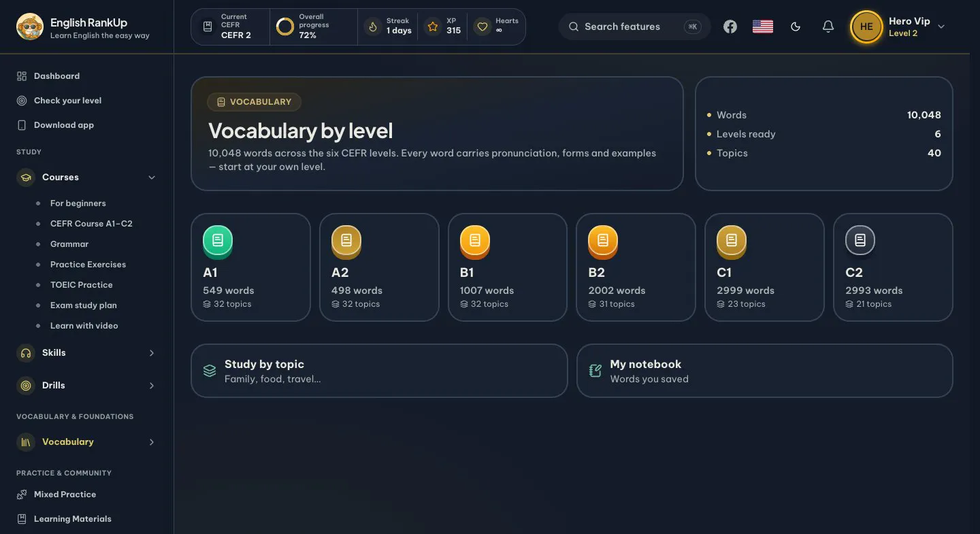
Task: Click the Overall progress ring indicator
Action: click(x=285, y=27)
